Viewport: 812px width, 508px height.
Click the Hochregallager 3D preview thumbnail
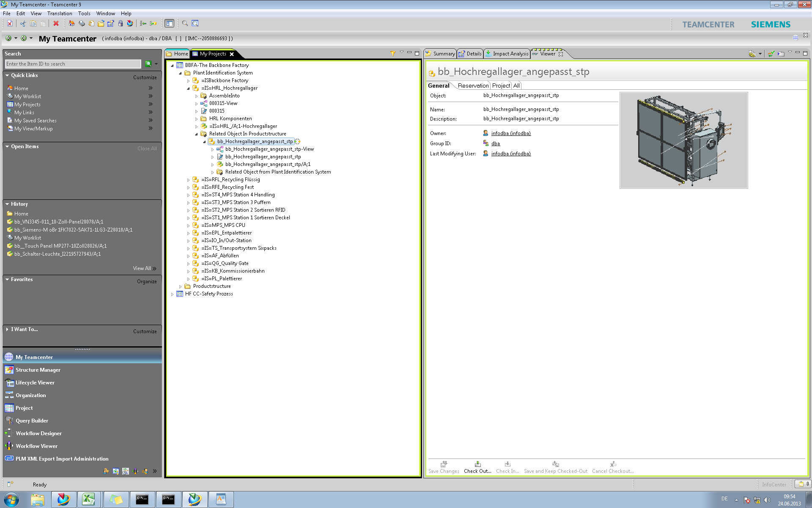click(x=683, y=140)
